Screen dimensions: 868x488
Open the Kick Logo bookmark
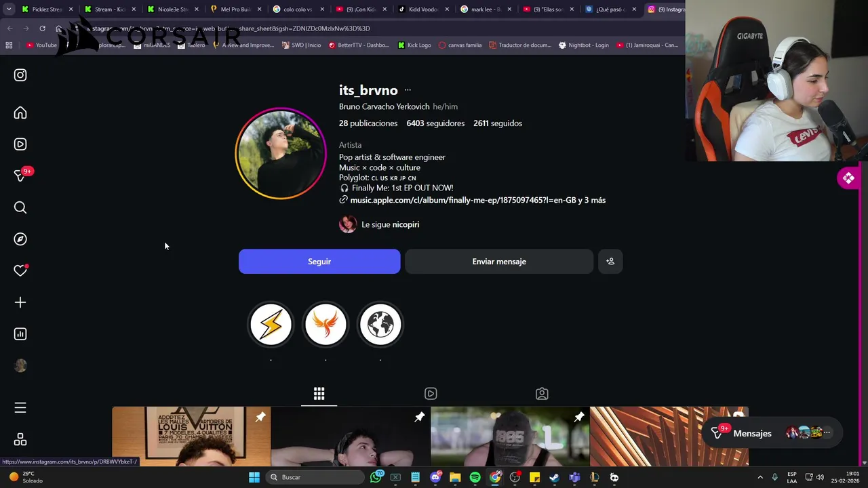coord(415,45)
